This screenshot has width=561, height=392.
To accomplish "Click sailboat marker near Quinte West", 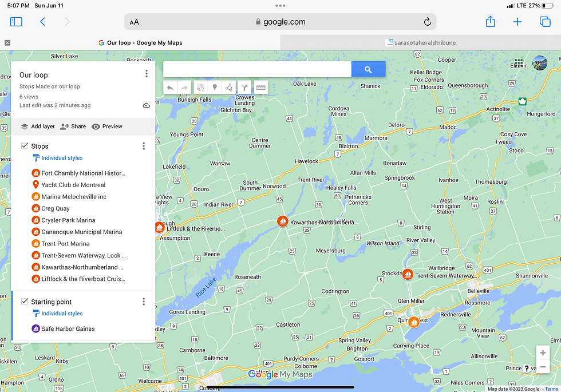I will pyautogui.click(x=414, y=322).
